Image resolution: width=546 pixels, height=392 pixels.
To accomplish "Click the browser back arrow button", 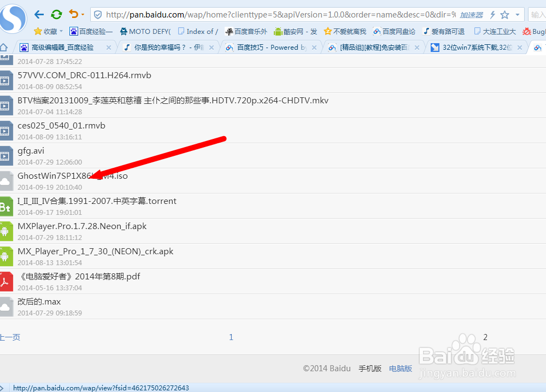I will point(39,14).
